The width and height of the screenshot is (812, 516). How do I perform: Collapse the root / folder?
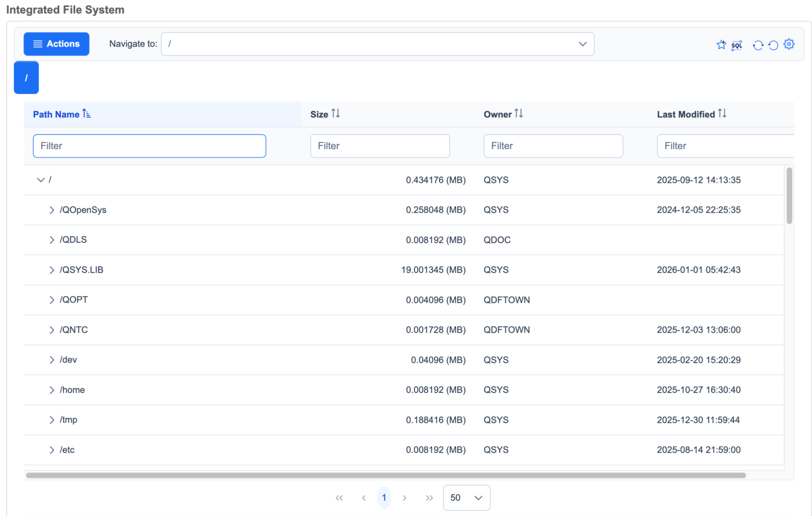point(41,180)
